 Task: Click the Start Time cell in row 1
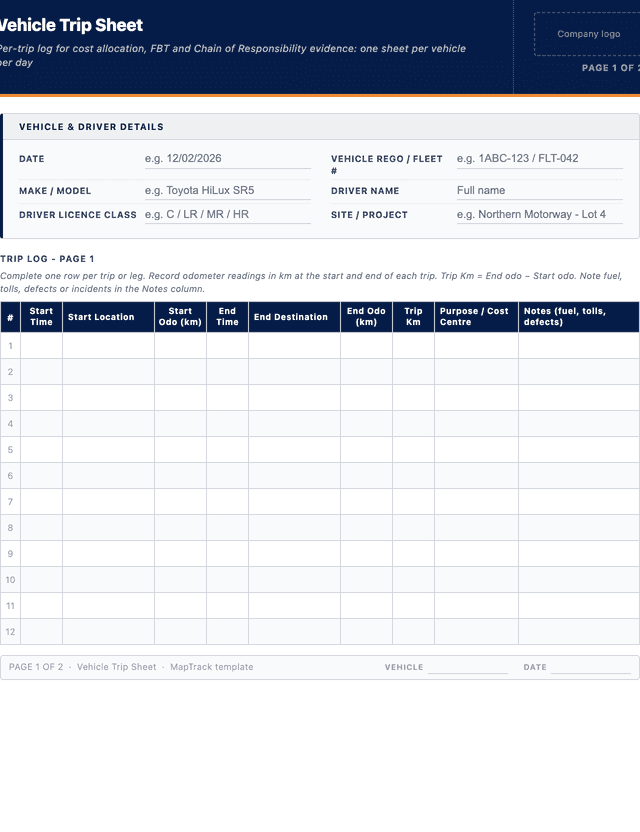(41, 345)
